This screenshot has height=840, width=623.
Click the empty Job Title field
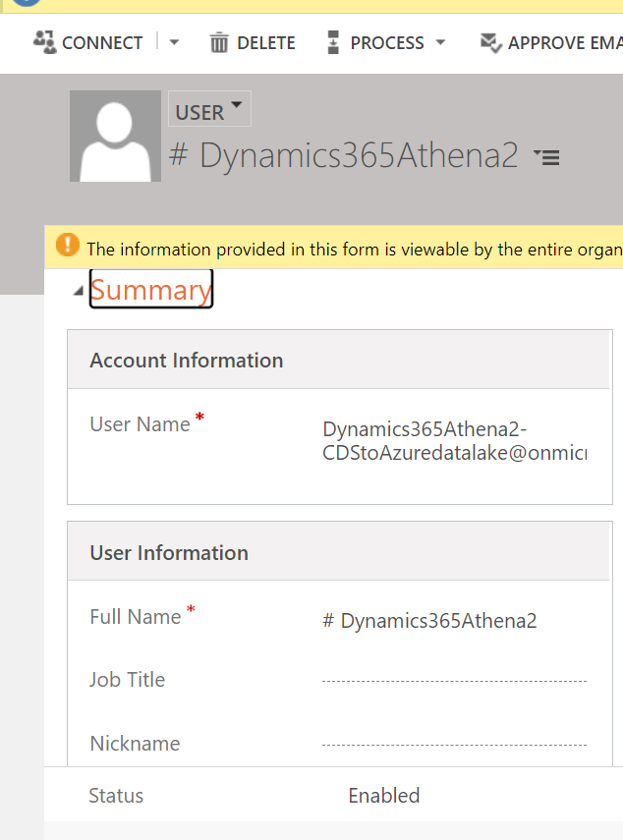(454, 680)
